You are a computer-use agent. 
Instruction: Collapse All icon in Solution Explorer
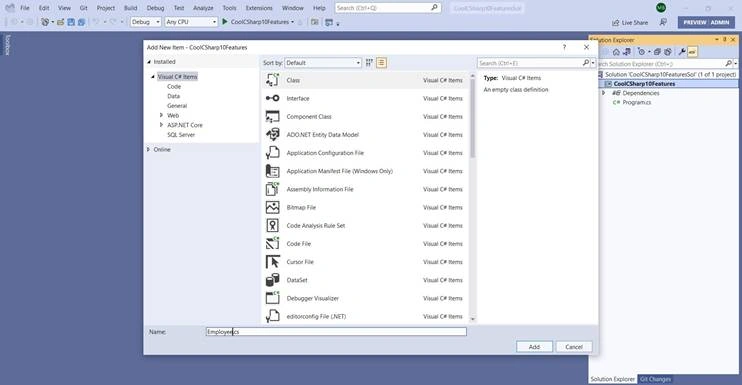[x=657, y=52]
